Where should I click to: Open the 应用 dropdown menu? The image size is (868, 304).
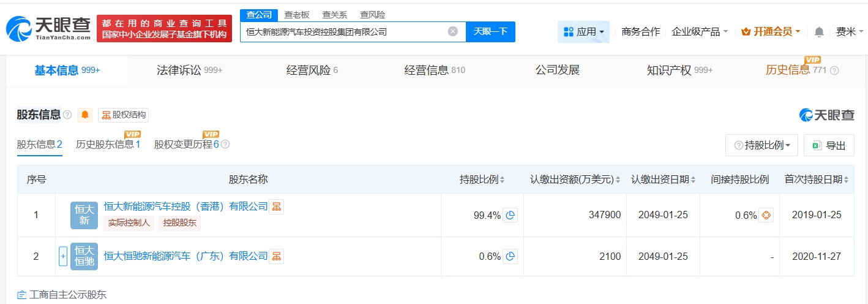tap(583, 32)
